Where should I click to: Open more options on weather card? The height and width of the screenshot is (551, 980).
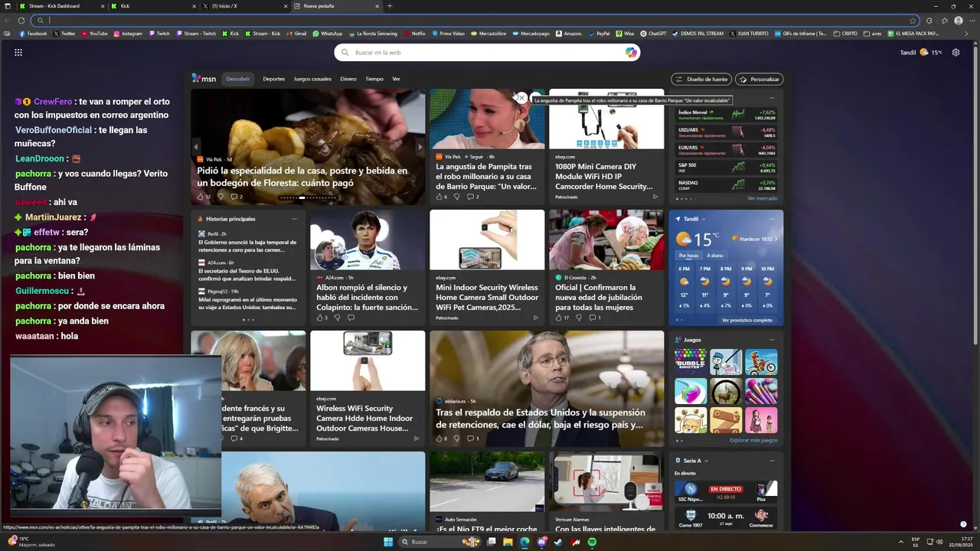click(x=772, y=219)
